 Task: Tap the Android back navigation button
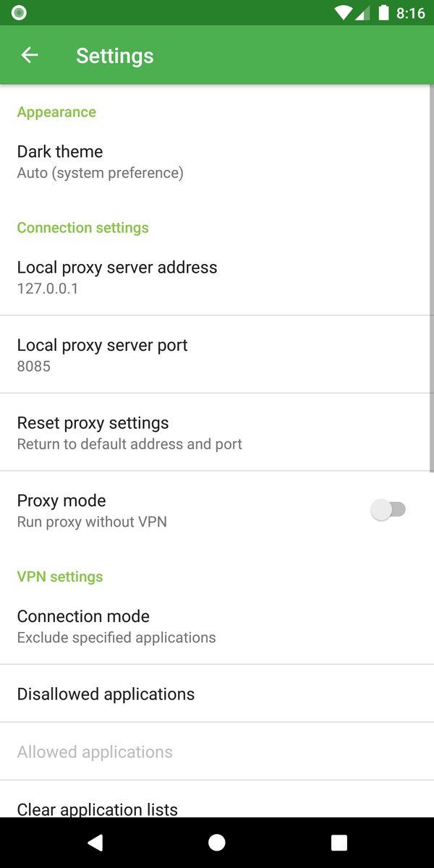click(95, 842)
